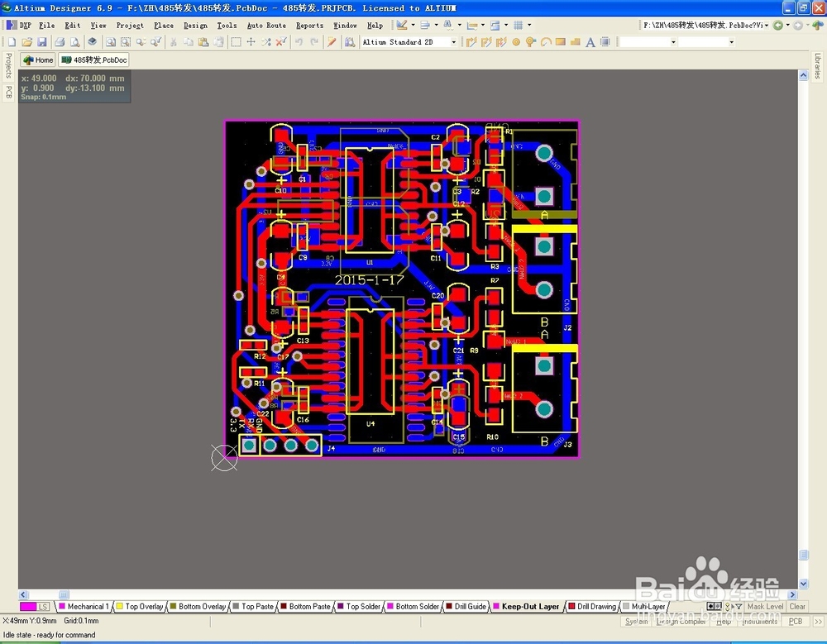
Task: Paste from the clipboard
Action: (203, 42)
